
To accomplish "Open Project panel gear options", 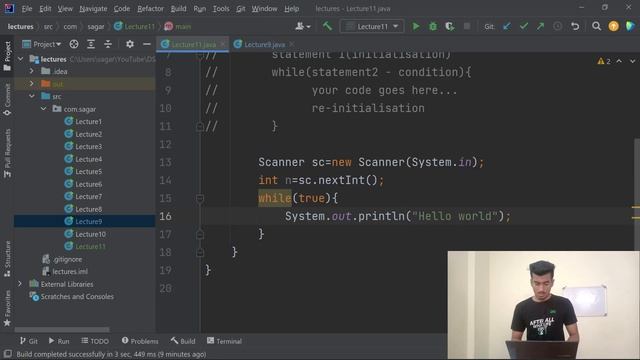I will [130, 44].
